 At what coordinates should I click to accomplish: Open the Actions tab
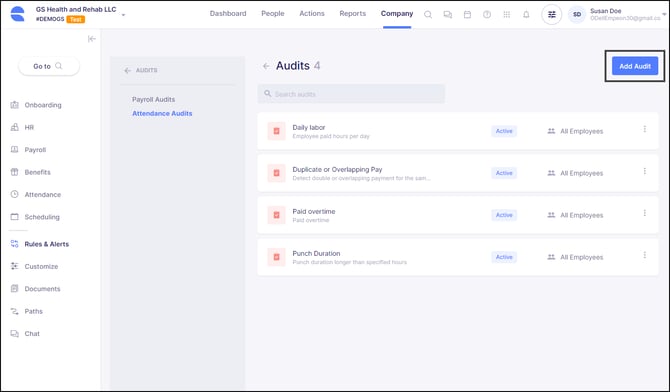pos(312,14)
